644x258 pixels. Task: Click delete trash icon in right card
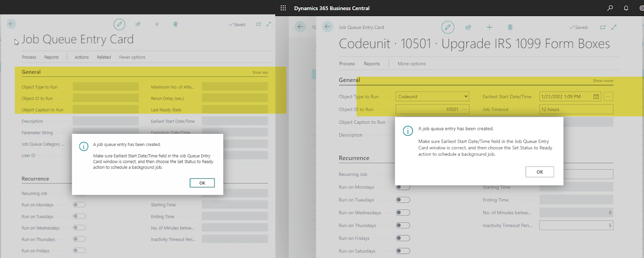[510, 27]
